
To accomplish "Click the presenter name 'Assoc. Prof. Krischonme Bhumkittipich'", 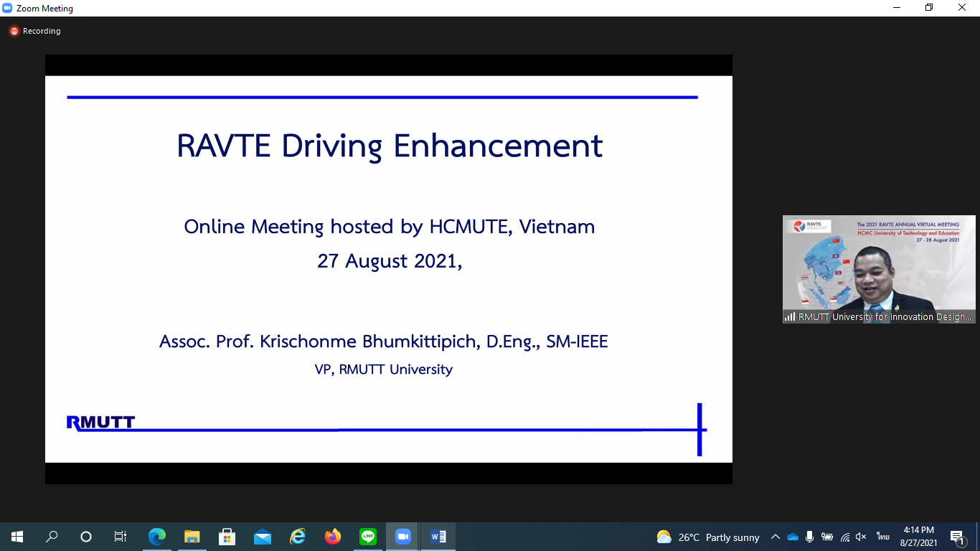I will pyautogui.click(x=319, y=342).
